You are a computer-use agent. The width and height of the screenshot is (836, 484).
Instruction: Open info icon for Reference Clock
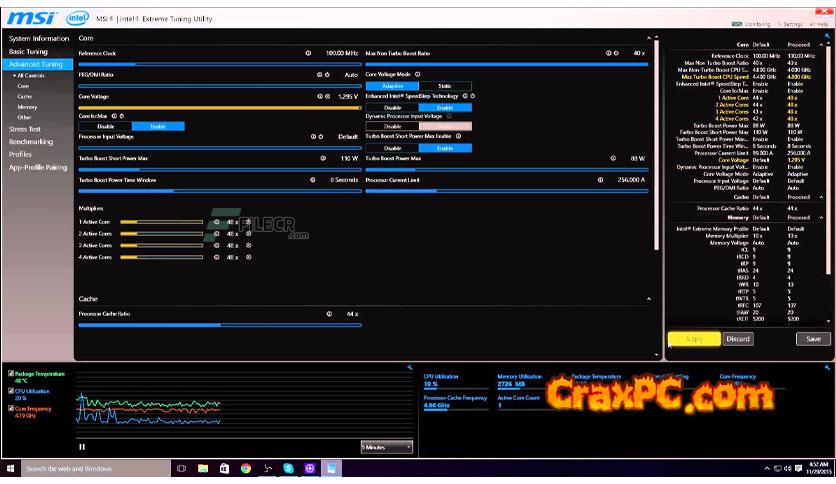pos(308,53)
